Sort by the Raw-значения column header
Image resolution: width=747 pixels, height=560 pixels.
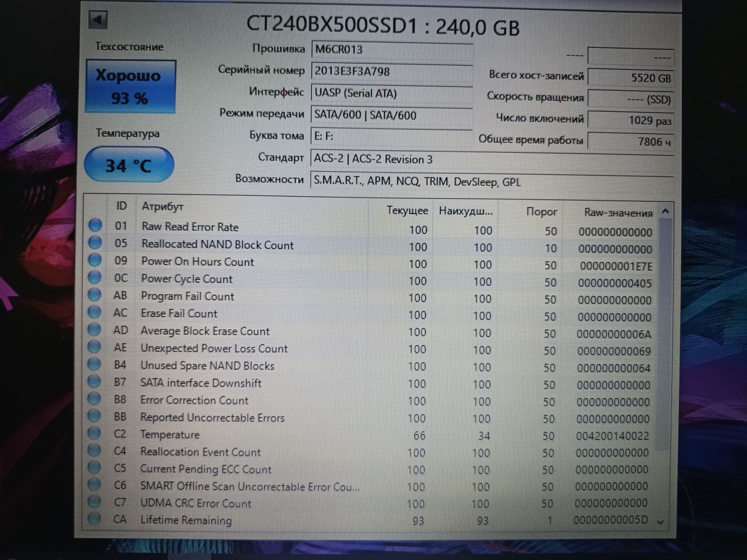click(x=618, y=213)
